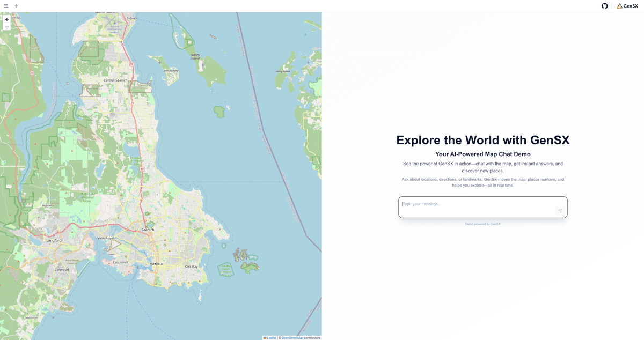
Task: Select the James Island map label
Action: tap(171, 70)
